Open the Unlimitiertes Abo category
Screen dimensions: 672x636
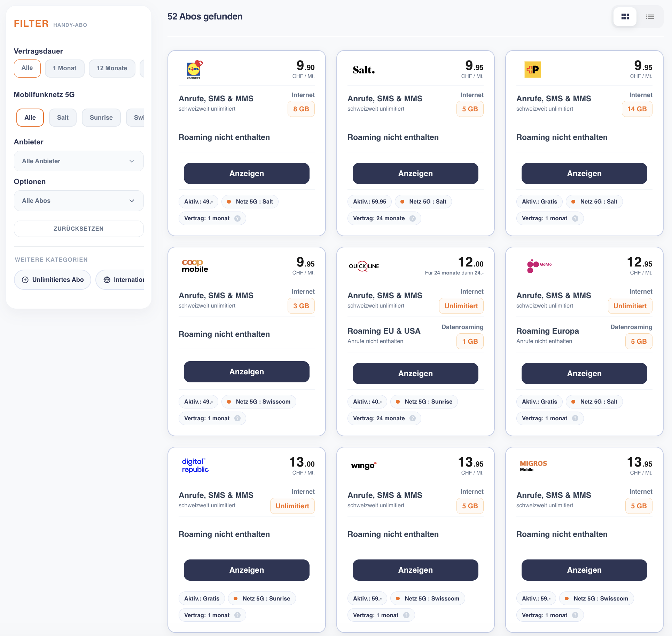(53, 280)
